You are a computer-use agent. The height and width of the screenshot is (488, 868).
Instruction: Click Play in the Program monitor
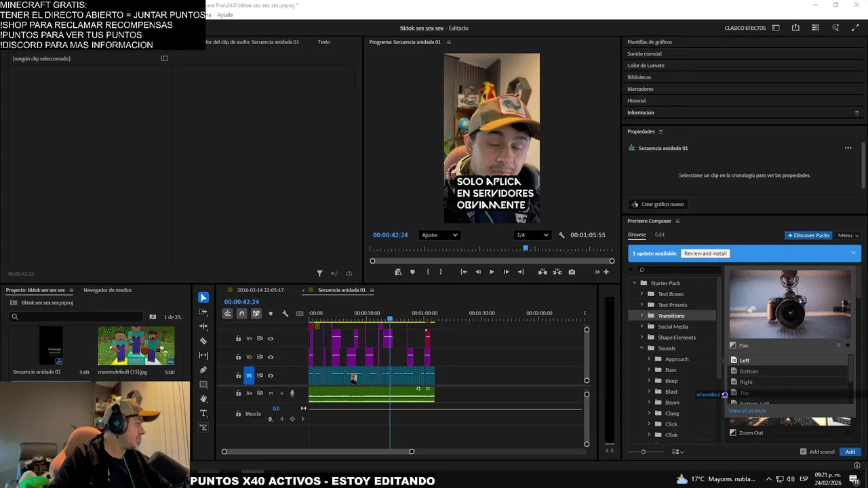click(492, 272)
